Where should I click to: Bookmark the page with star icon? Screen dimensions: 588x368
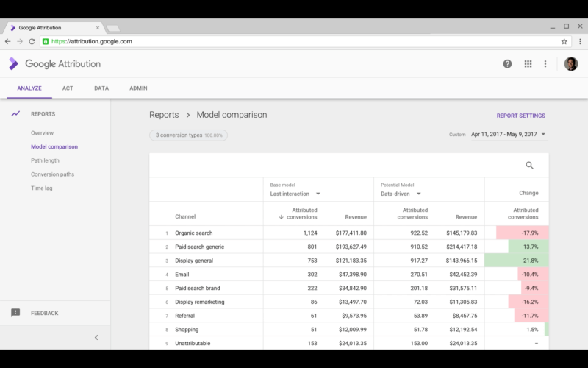pos(564,42)
